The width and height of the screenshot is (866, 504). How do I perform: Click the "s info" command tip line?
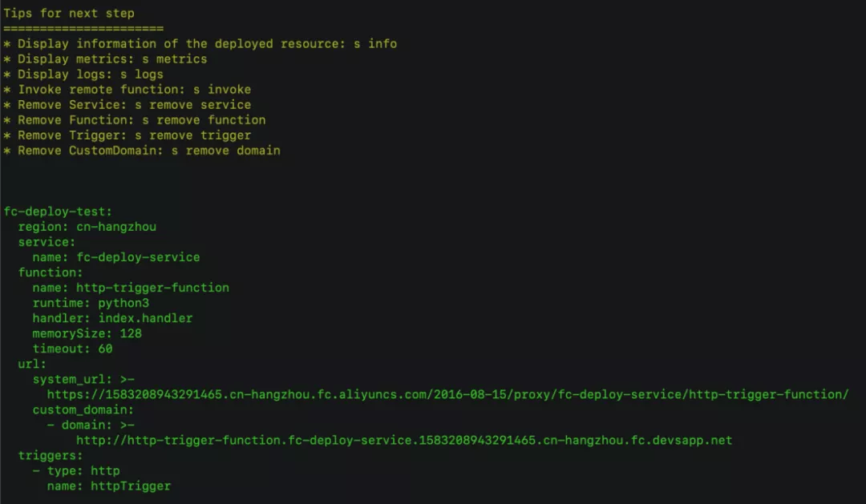207,44
